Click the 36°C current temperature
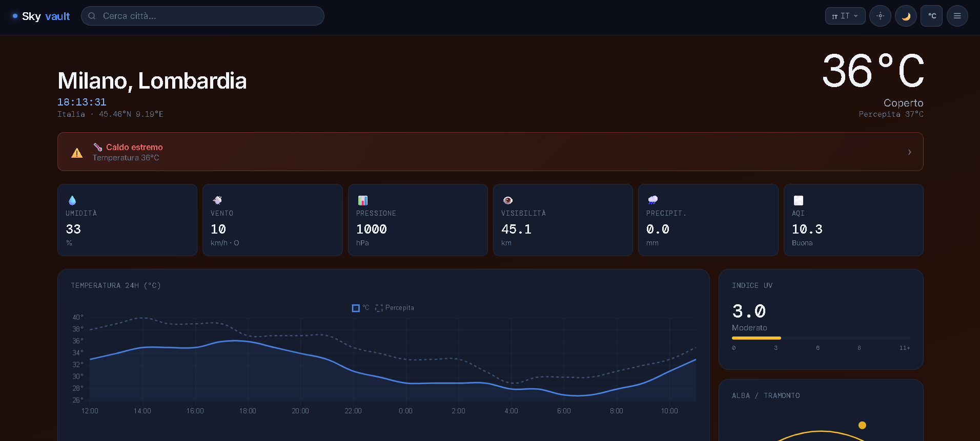Viewport: 980px width, 441px height. (x=873, y=71)
